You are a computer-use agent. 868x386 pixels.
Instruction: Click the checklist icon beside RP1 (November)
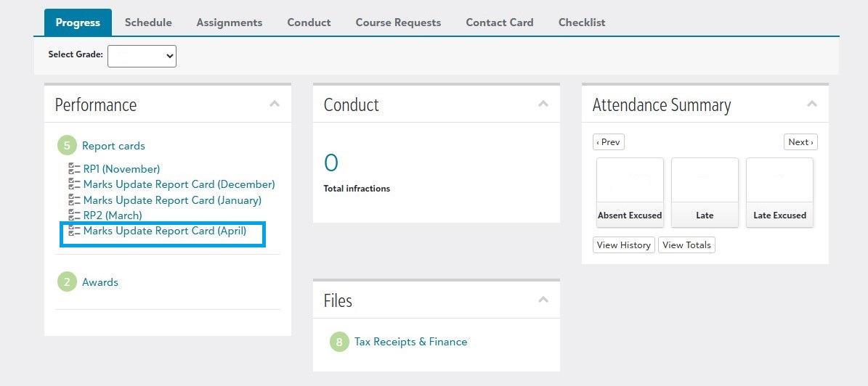[74, 168]
